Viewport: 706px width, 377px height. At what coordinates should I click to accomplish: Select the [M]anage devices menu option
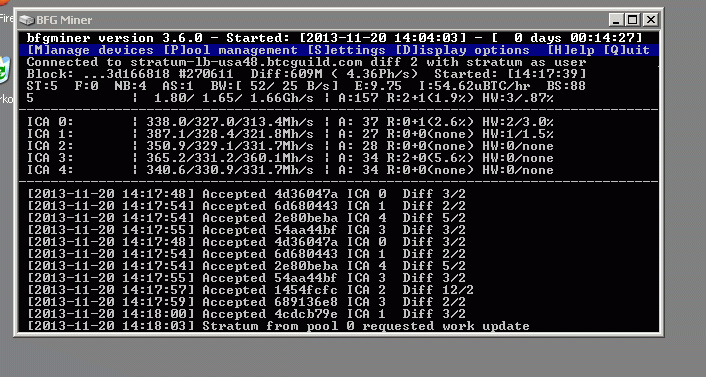point(90,50)
